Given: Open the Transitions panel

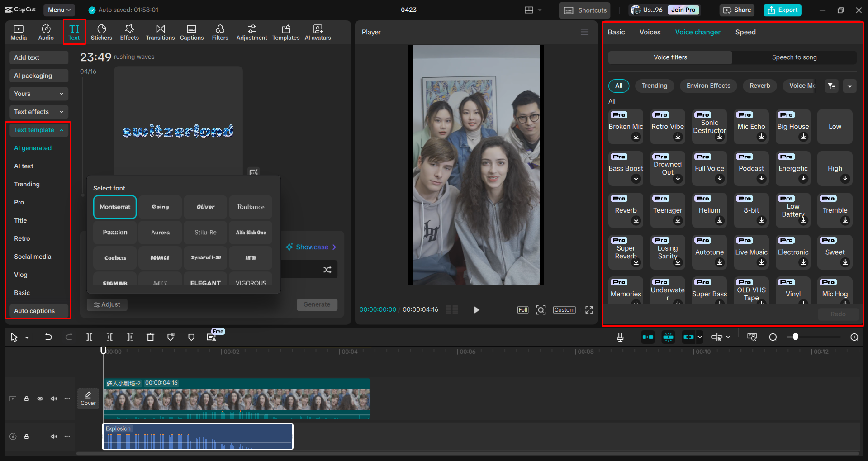Looking at the screenshot, I should (160, 32).
